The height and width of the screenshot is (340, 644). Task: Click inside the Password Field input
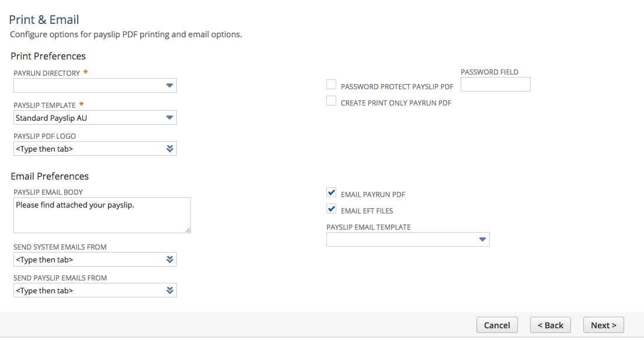pyautogui.click(x=495, y=84)
